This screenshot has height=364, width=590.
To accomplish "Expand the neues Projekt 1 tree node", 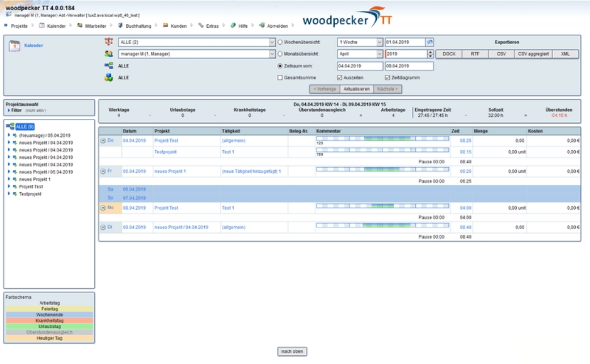I will coord(9,179).
